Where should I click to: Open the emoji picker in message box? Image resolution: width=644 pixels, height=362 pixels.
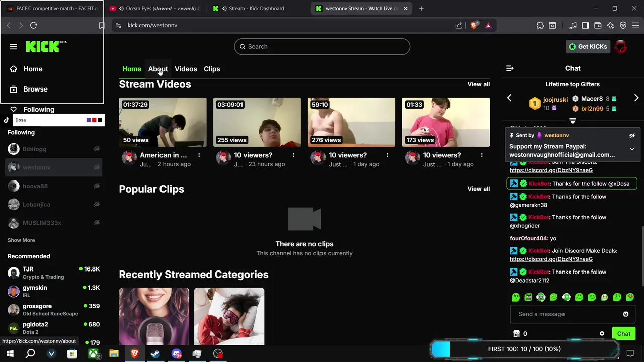[626, 314]
